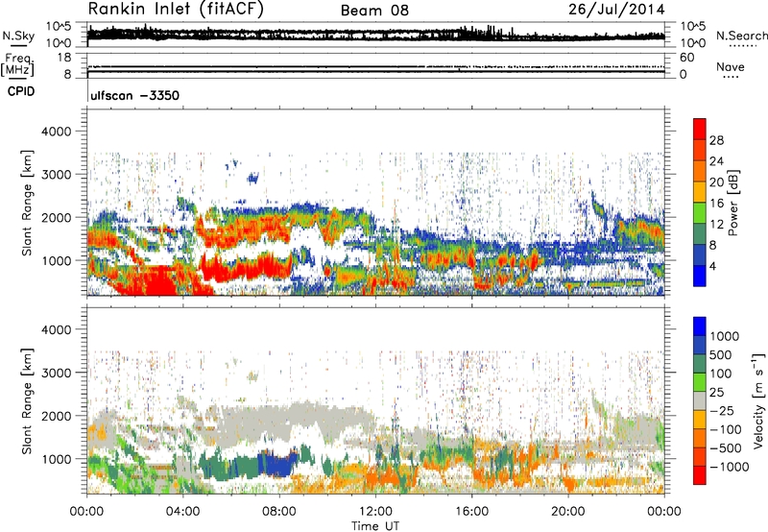Click the "24" label on the Power colorbar

coord(716,161)
